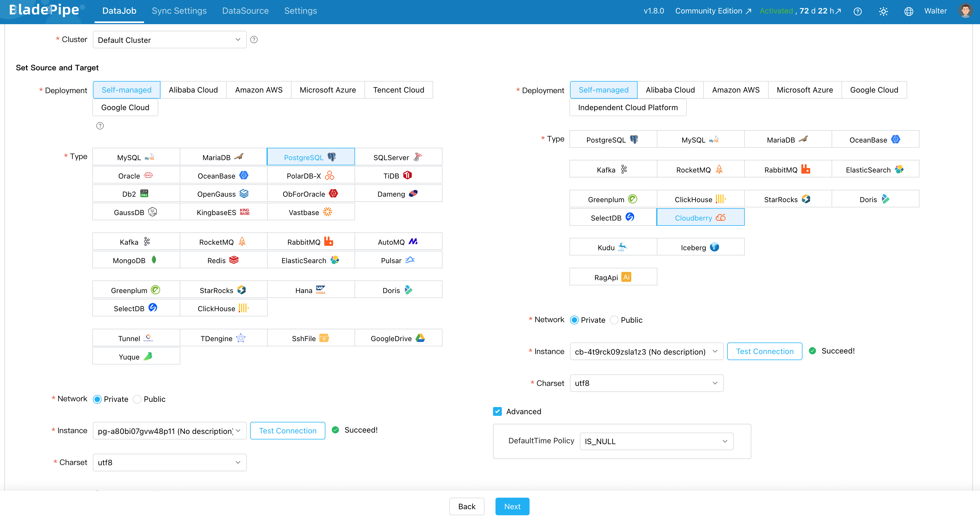The height and width of the screenshot is (518, 980).
Task: Select MariaDB as source type
Action: click(223, 157)
